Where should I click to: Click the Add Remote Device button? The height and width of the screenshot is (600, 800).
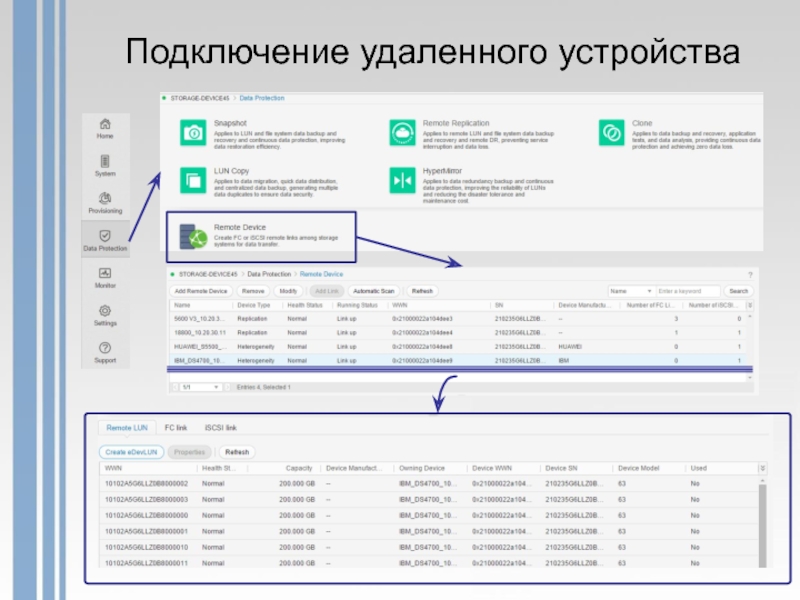tap(202, 291)
